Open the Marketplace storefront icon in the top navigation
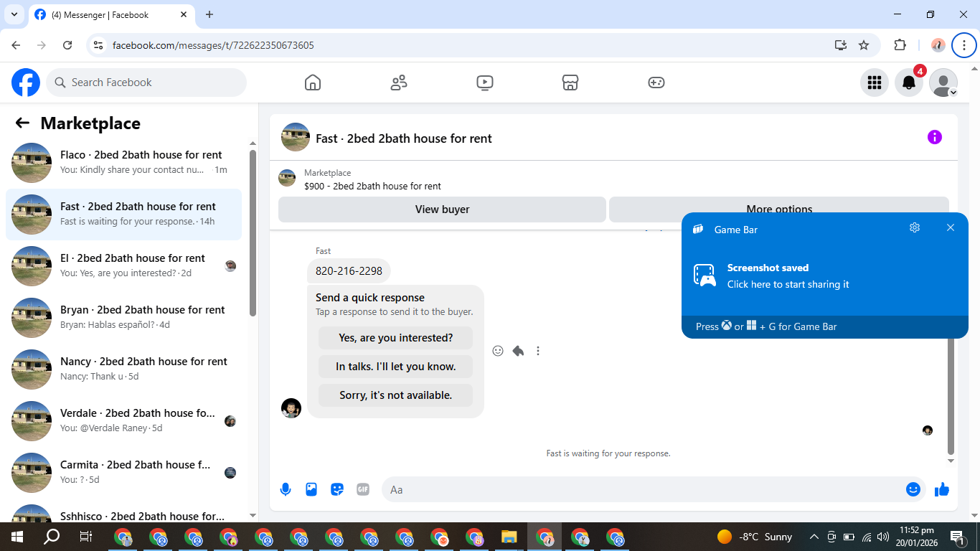Image resolution: width=980 pixels, height=551 pixels. click(570, 83)
